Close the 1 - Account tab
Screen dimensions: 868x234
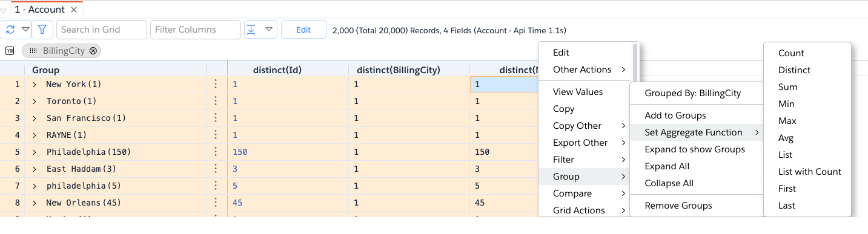74,10
